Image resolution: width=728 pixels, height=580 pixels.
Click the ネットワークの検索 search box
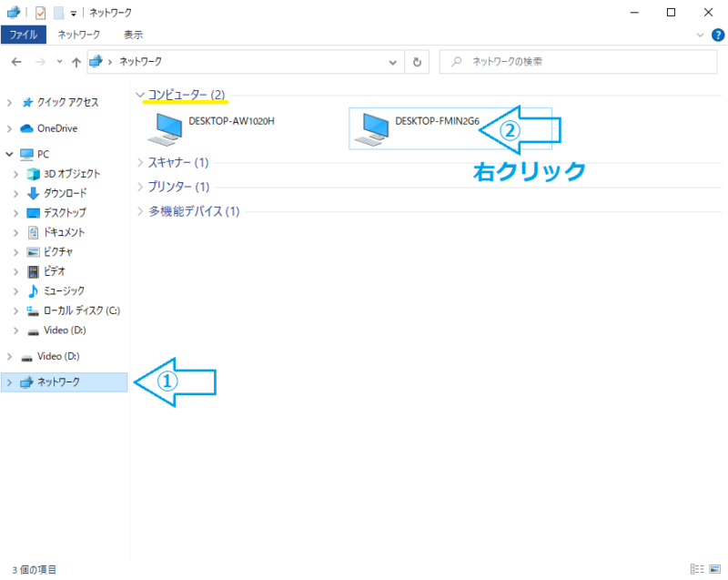(578, 61)
